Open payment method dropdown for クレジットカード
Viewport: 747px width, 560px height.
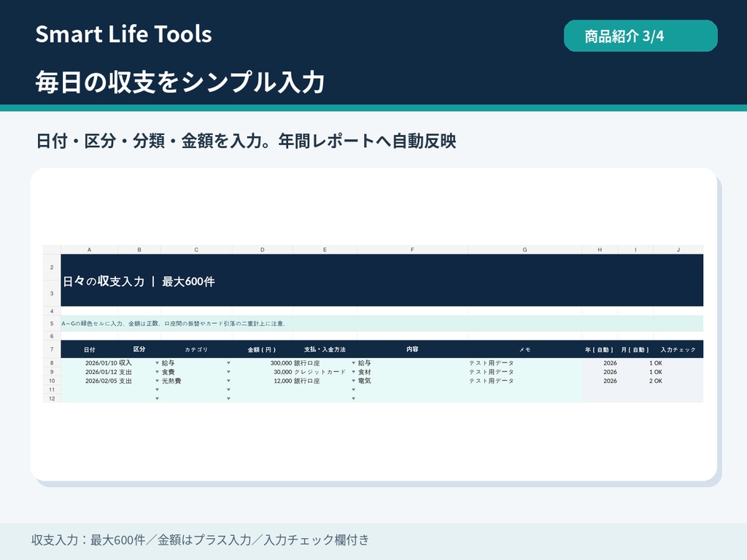point(354,372)
